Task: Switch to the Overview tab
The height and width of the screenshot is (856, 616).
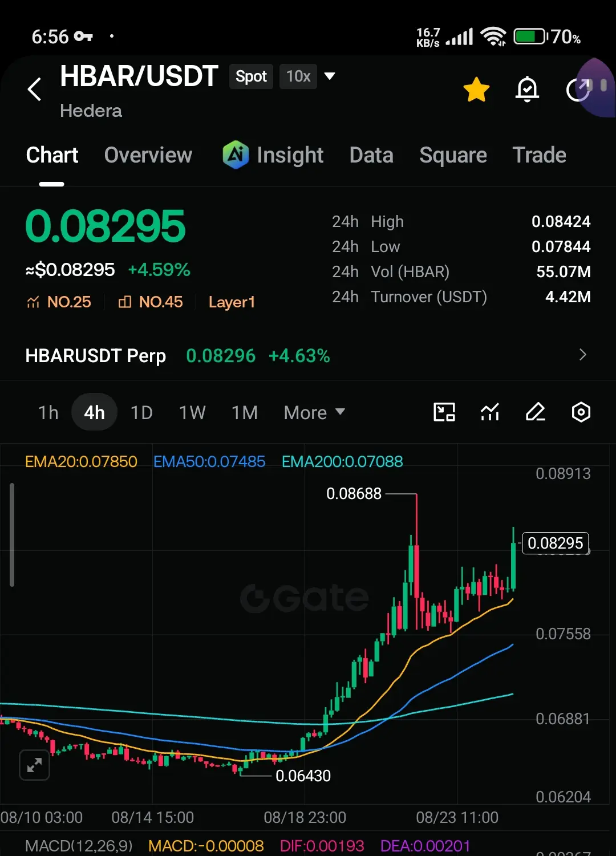Action: tap(148, 155)
